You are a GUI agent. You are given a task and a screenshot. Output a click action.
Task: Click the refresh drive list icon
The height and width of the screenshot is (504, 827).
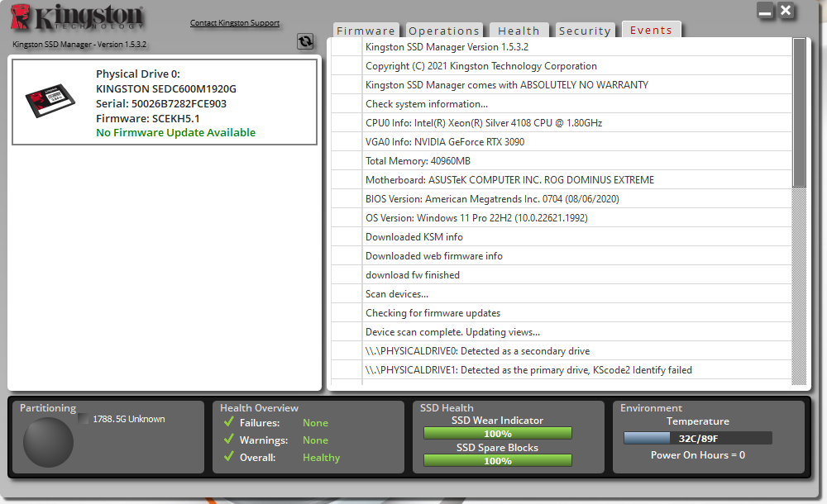pos(305,41)
